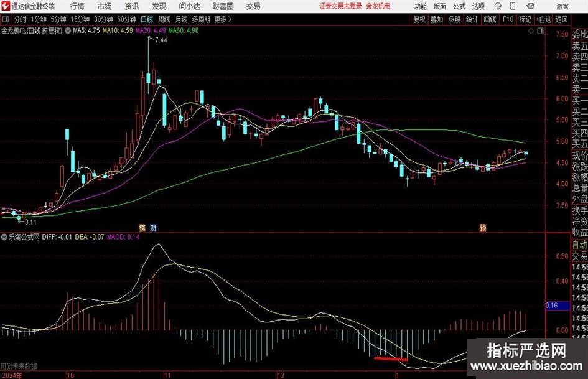Switch the chart to 周线 weekly period

[x=164, y=19]
